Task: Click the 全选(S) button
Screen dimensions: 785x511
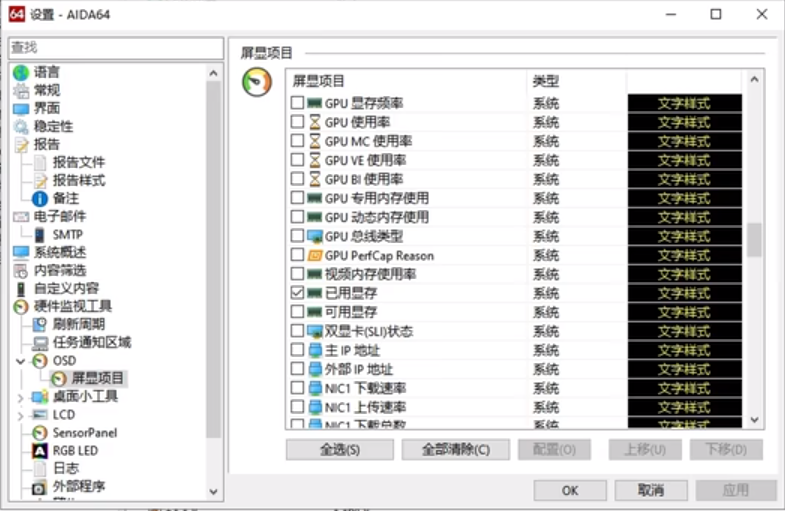Action: (339, 449)
